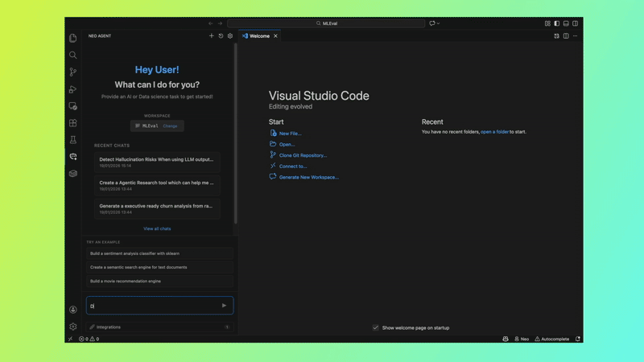The width and height of the screenshot is (644, 362).
Task: Click the View all chats link
Action: 157,228
